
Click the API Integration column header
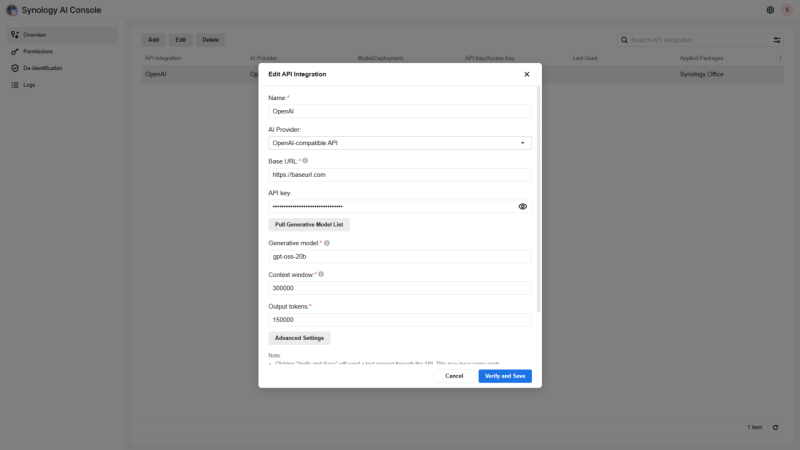click(x=163, y=58)
